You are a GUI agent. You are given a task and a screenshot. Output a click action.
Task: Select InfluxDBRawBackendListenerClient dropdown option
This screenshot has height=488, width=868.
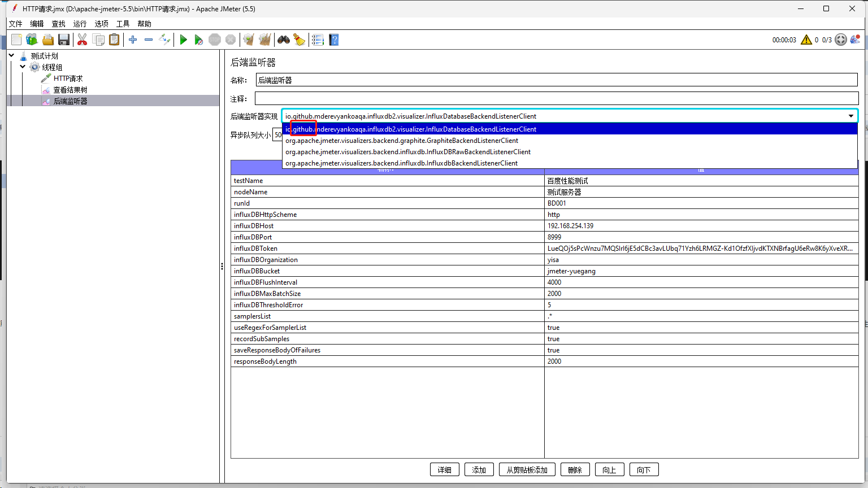coord(570,152)
